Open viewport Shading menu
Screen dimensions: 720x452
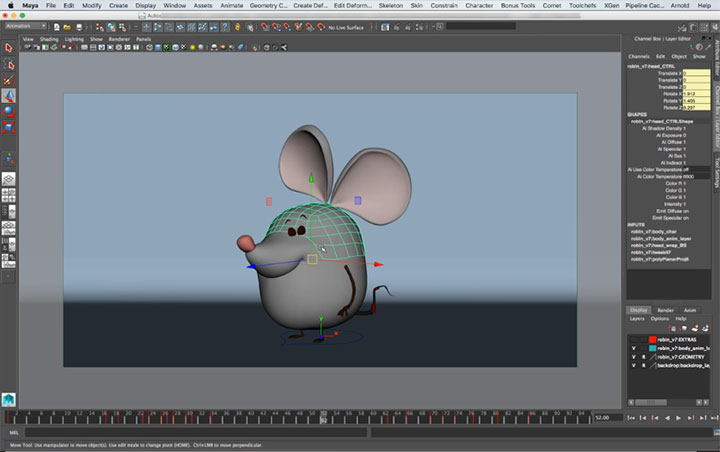[x=49, y=39]
